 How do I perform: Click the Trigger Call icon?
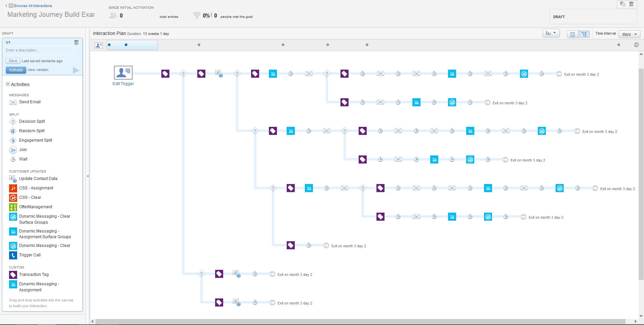tap(13, 255)
